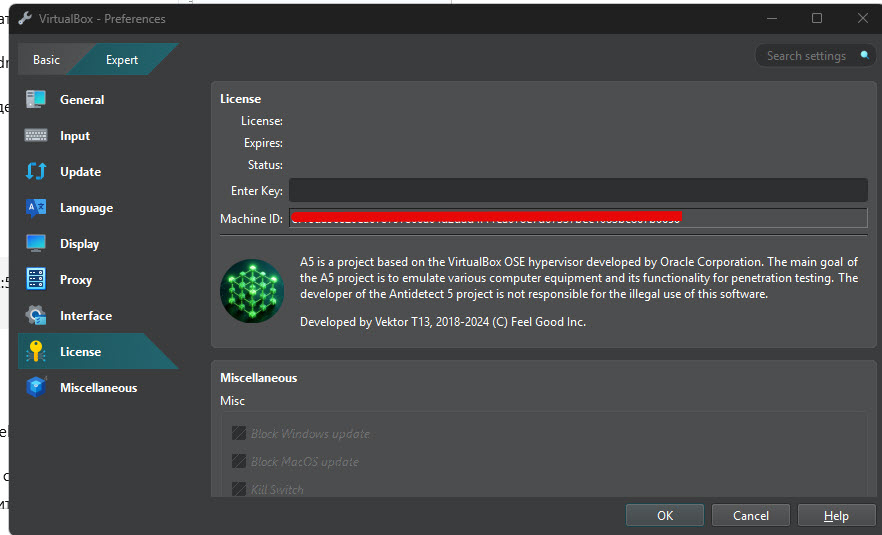Image resolution: width=882 pixels, height=535 pixels.
Task: Open the Proxy server icon
Action: coord(36,280)
